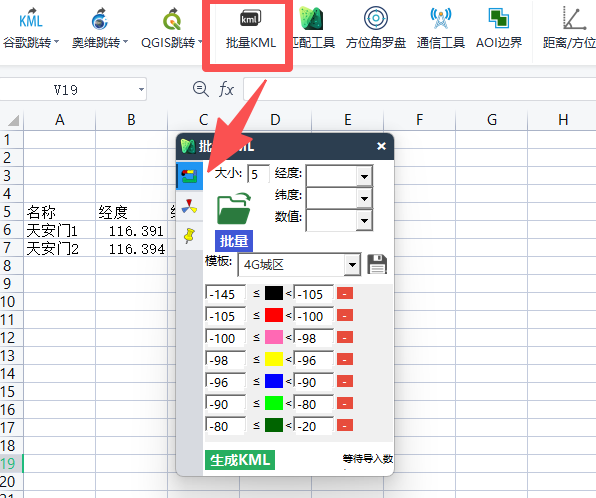Select the colored points sidebar tab in dialog
This screenshot has height=498, width=596.
(189, 176)
